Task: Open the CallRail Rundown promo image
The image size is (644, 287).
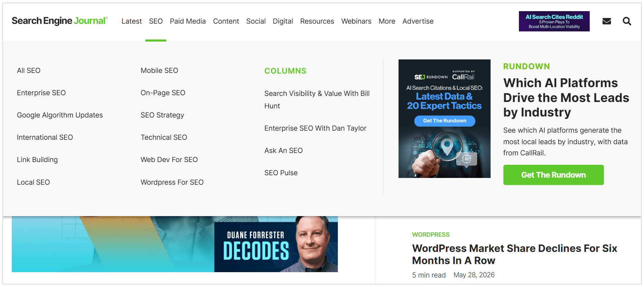Action: click(444, 119)
